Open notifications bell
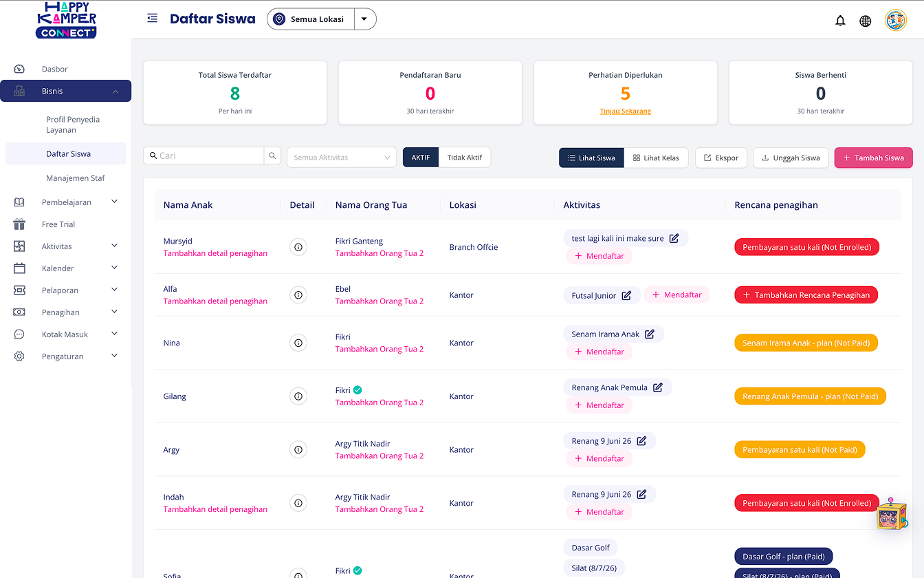The width and height of the screenshot is (924, 578). (x=840, y=21)
